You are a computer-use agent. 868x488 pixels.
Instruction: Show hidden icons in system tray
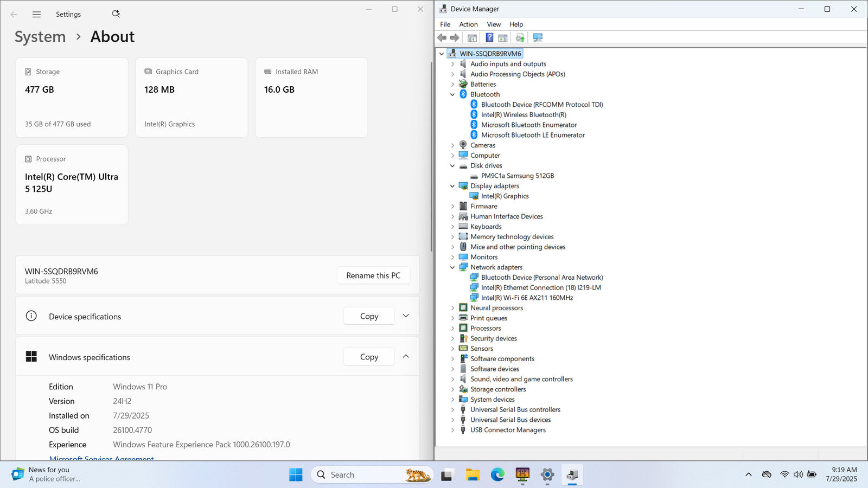pos(749,474)
